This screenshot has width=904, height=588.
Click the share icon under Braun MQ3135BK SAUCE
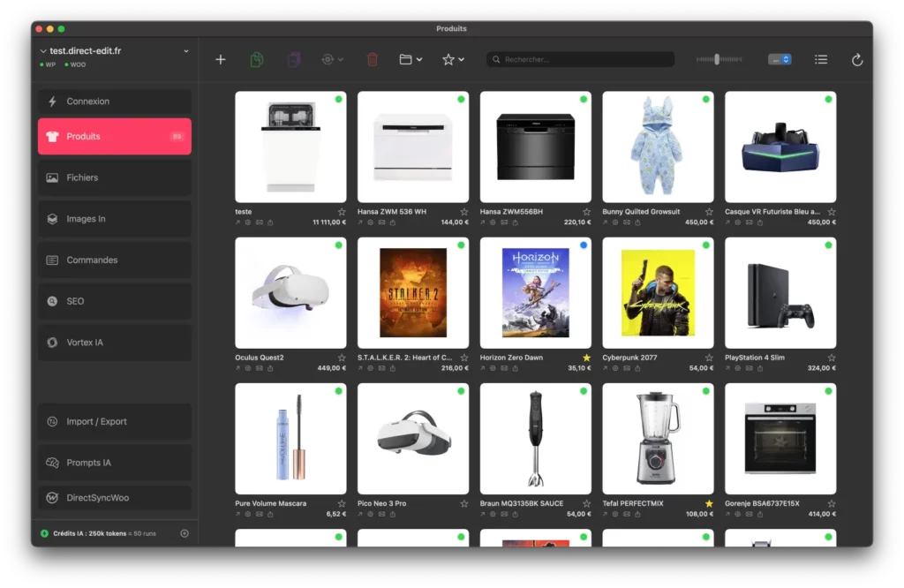point(516,514)
